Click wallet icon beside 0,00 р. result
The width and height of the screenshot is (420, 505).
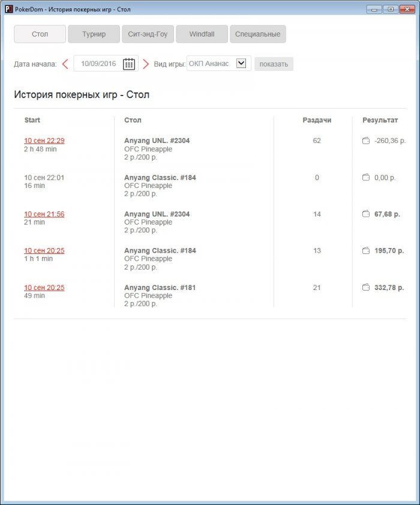pyautogui.click(x=366, y=178)
